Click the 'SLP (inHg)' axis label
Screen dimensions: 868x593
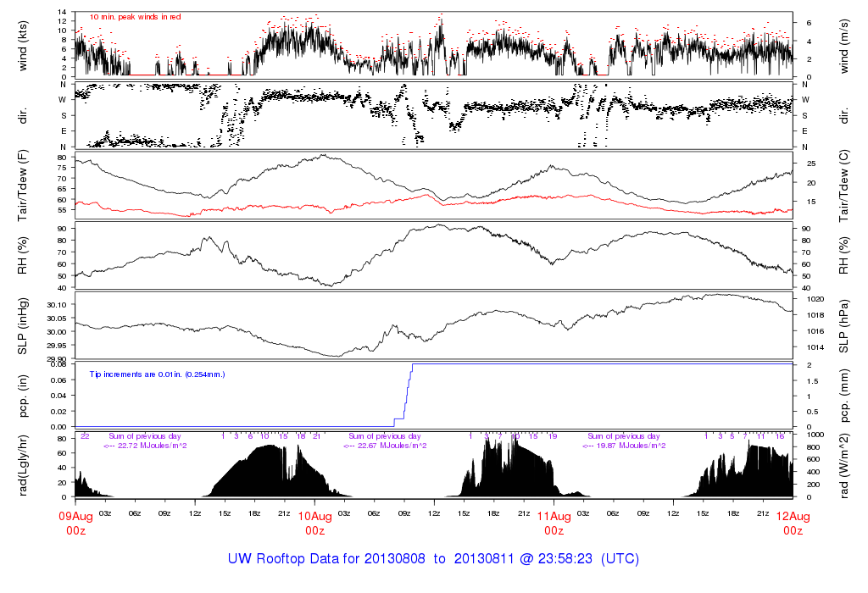[x=23, y=326]
